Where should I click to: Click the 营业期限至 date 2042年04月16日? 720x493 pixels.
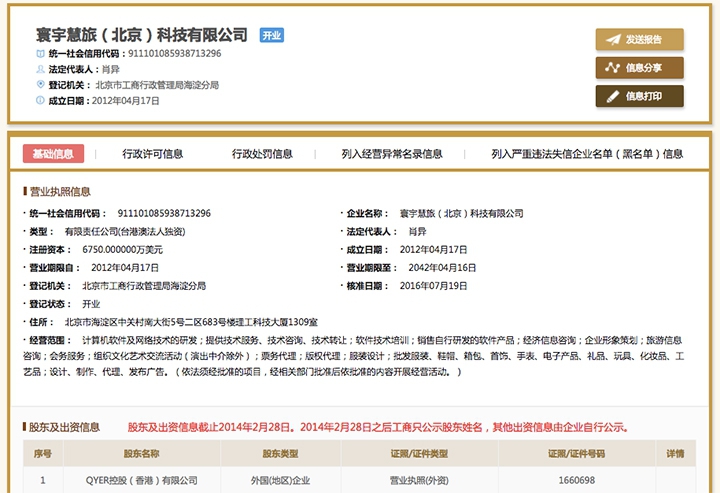tap(442, 268)
